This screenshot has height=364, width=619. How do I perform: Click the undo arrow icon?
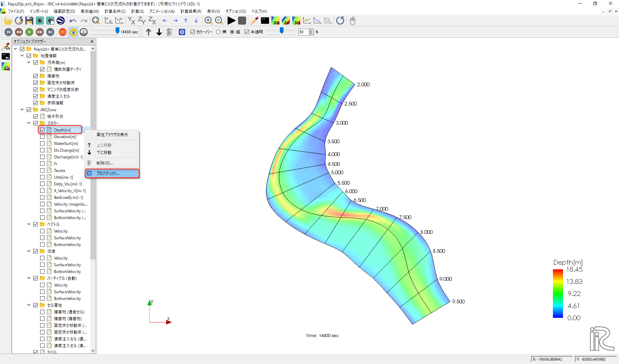pyautogui.click(x=73, y=21)
